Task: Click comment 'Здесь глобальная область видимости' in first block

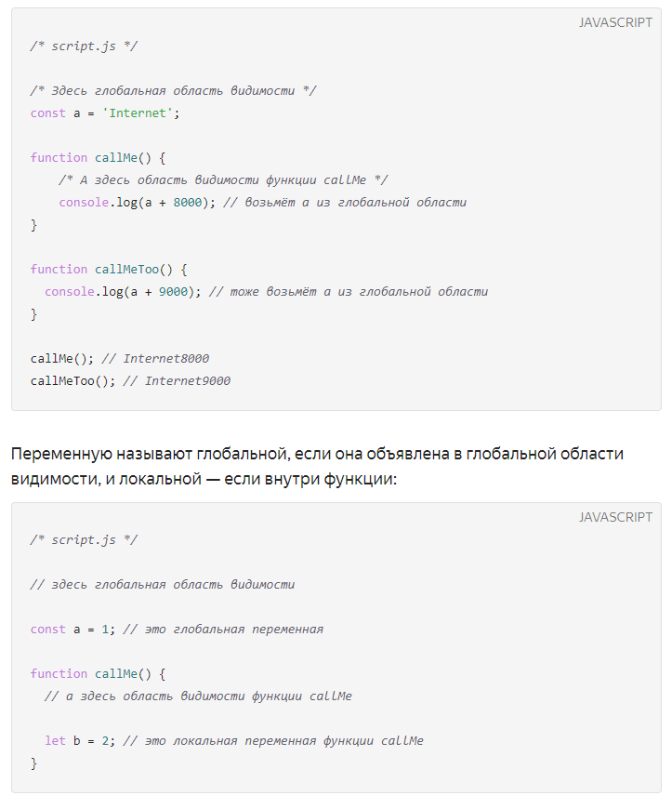Action: click(x=173, y=91)
